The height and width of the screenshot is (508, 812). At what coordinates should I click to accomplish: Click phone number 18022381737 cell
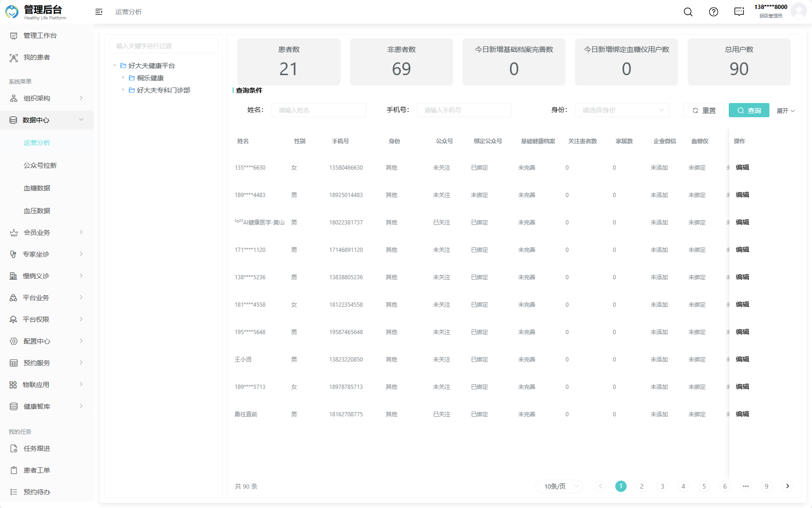point(346,223)
